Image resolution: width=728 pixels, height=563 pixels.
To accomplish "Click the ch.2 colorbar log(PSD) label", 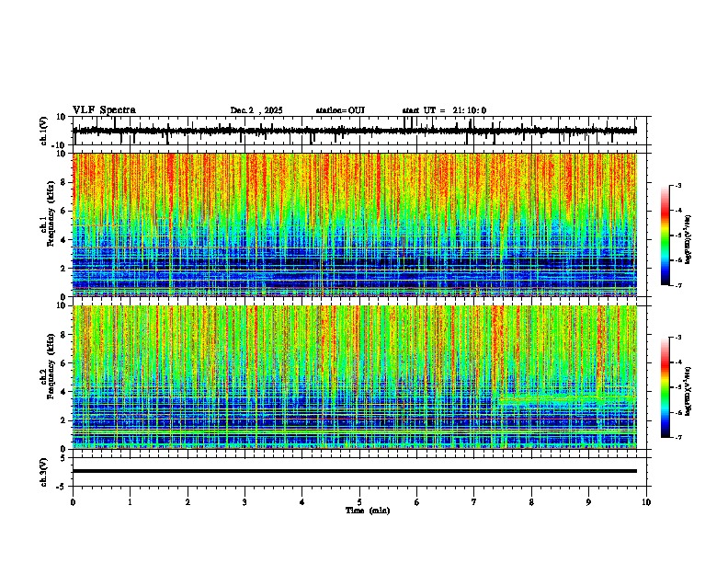I will (x=688, y=391).
